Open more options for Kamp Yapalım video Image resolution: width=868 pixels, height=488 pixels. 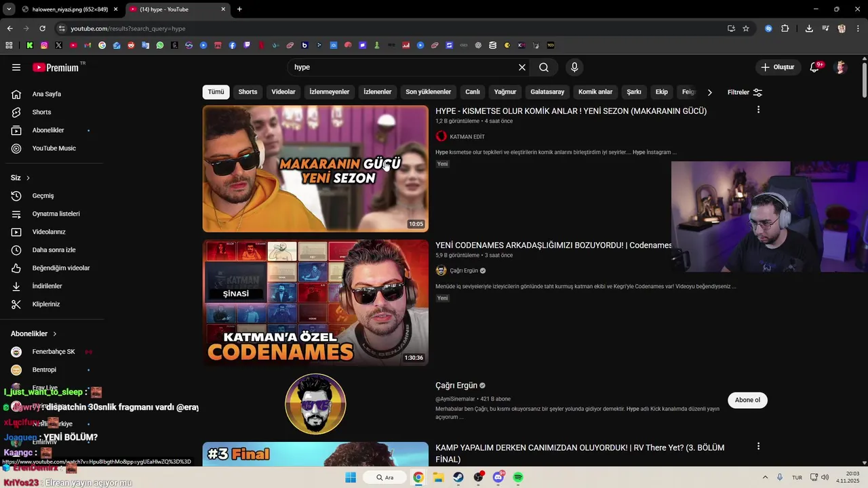758,446
